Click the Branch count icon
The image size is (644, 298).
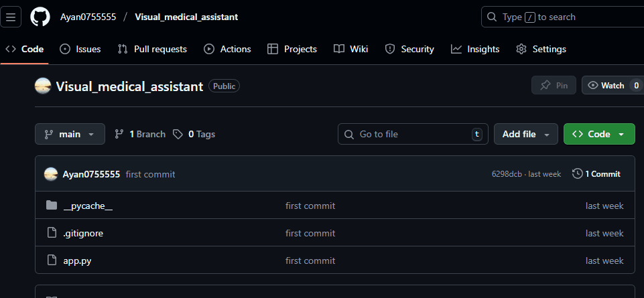point(120,134)
